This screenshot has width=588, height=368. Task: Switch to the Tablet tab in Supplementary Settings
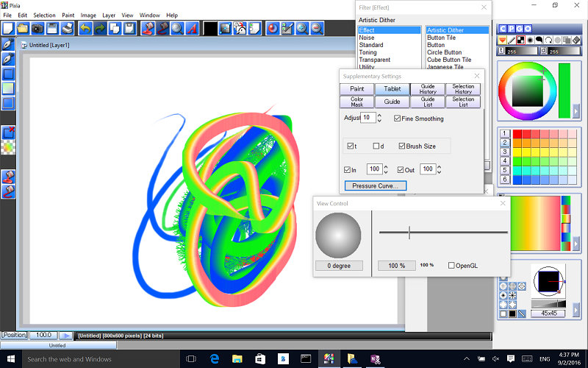[392, 89]
